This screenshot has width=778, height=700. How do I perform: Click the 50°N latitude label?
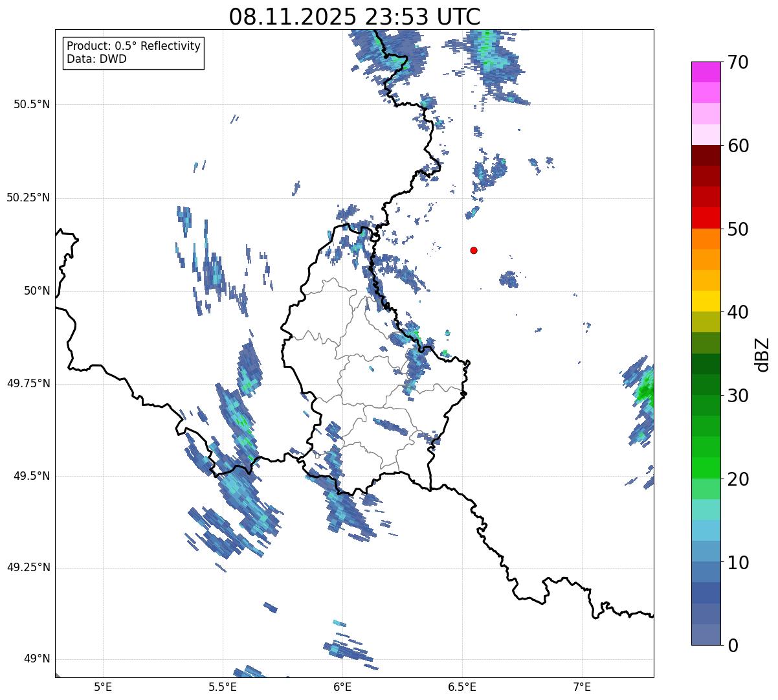37,291
